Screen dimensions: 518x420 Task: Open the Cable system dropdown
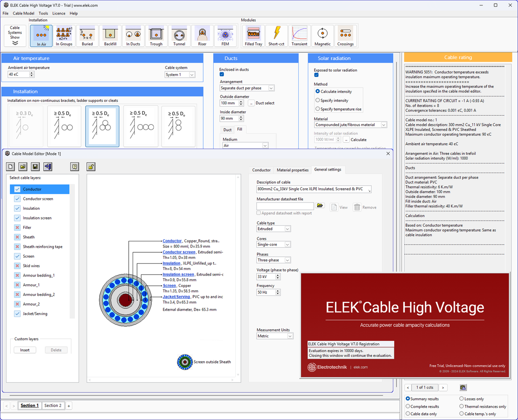180,75
